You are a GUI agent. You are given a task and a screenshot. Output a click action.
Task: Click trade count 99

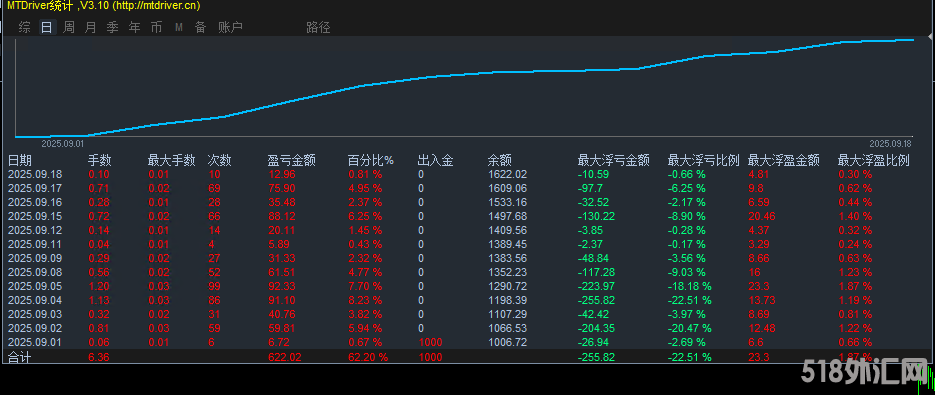[215, 286]
